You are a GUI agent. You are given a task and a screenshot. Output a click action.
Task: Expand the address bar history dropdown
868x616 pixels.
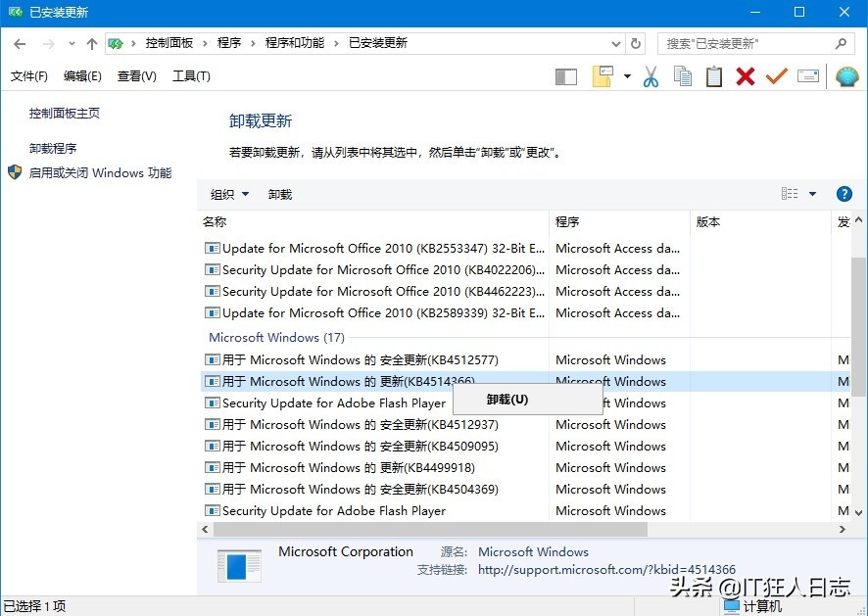click(x=615, y=44)
